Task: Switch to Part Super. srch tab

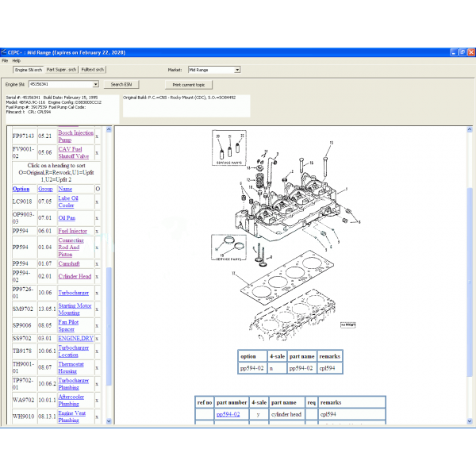Action: (61, 70)
